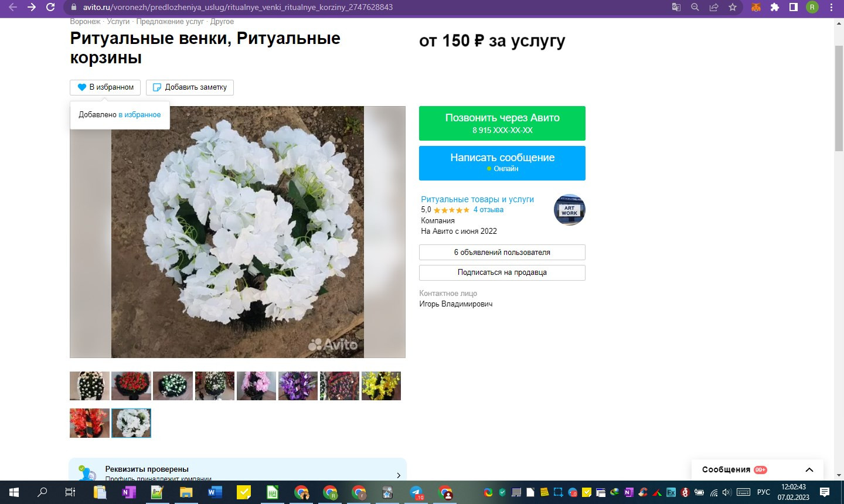Open the MetaMask fox extension
Screen dimensions: 844x504
pyautogui.click(x=756, y=7)
